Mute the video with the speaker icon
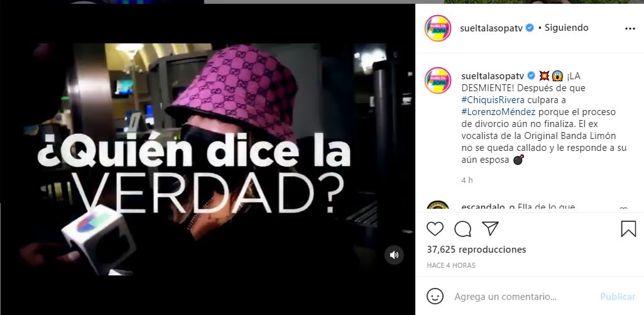This screenshot has width=644, height=315. pos(394,255)
